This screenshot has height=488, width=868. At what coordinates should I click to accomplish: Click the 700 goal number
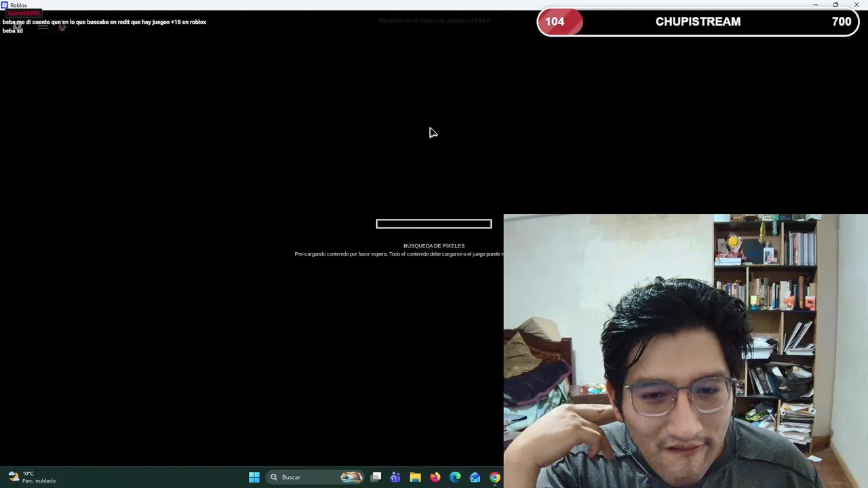coord(842,22)
